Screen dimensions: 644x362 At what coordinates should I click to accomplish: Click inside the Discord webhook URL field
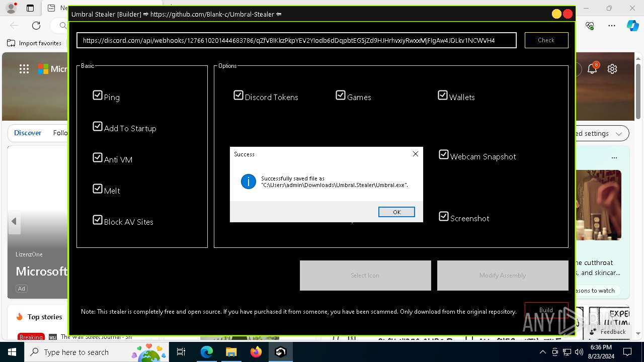coord(296,40)
